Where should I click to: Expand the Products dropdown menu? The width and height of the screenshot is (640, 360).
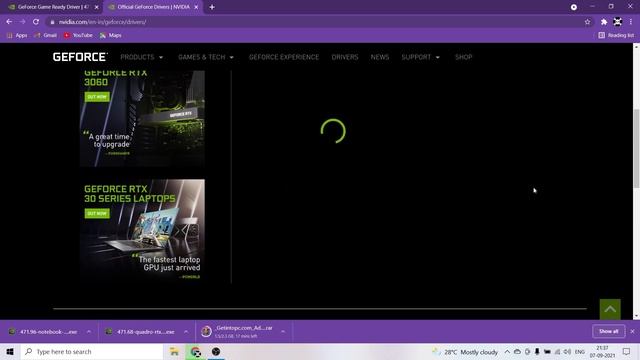click(x=142, y=57)
